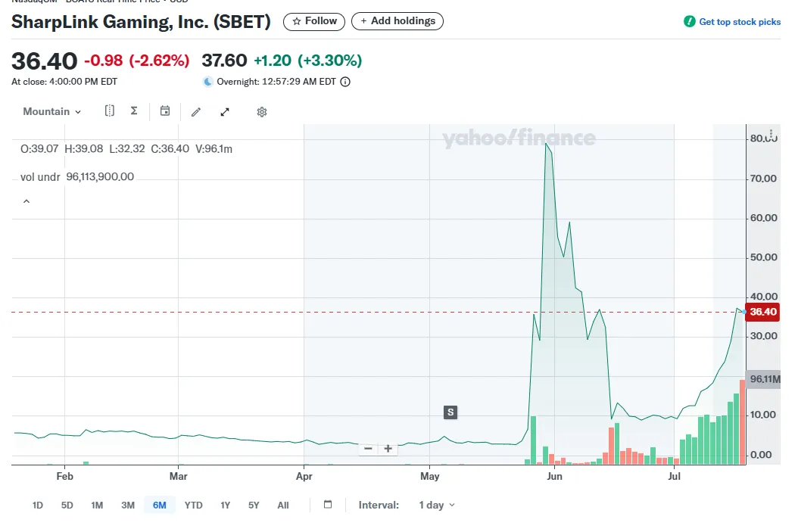
Task: Select the 5D time range
Action: click(x=67, y=505)
